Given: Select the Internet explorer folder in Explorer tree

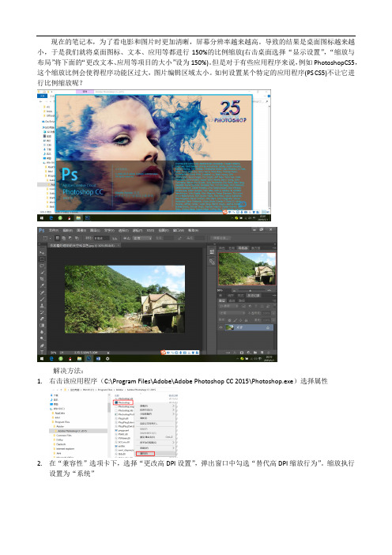Looking at the screenshot, I should [x=65, y=449].
